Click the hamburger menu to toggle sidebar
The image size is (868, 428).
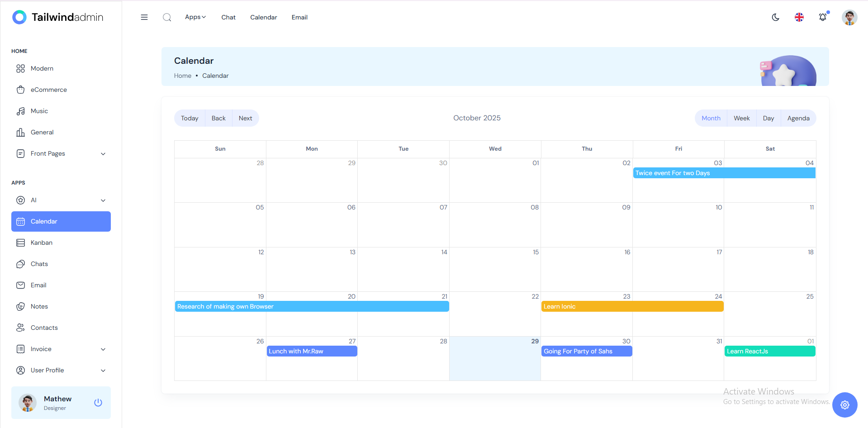pyautogui.click(x=144, y=17)
